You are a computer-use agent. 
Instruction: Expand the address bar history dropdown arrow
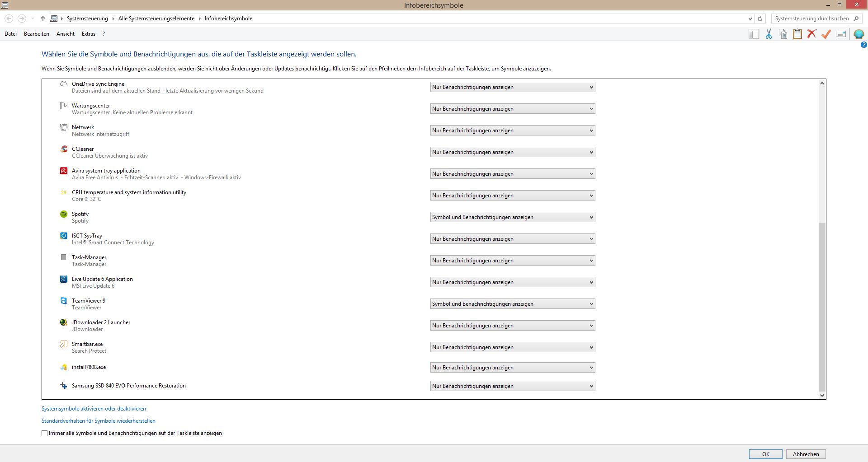750,19
